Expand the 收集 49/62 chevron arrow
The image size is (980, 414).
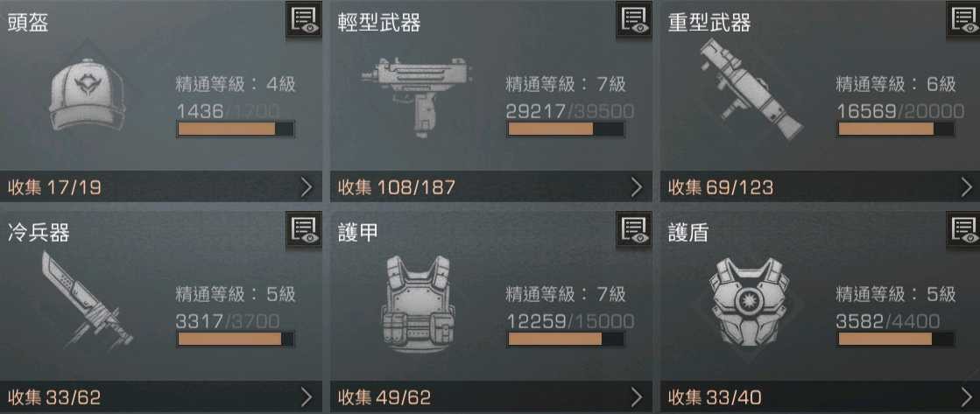click(636, 396)
